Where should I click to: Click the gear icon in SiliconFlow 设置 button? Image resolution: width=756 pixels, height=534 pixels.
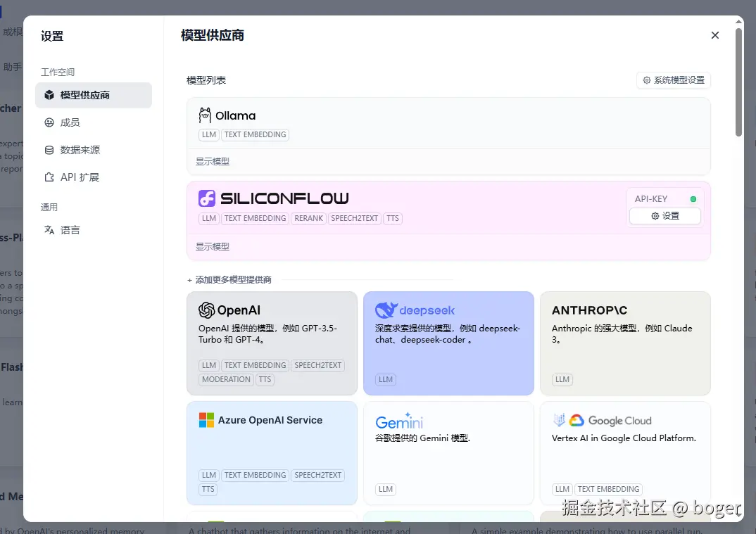655,216
